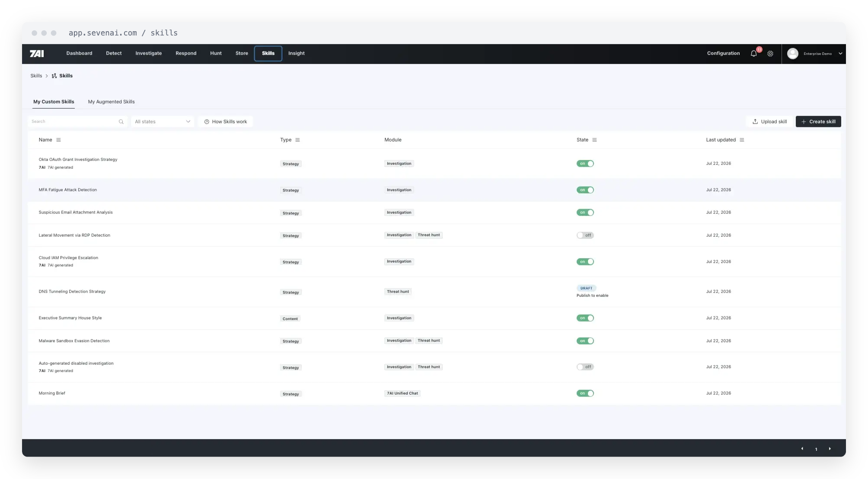Open the notifications bell
The width and height of the screenshot is (868, 479).
[x=753, y=54]
